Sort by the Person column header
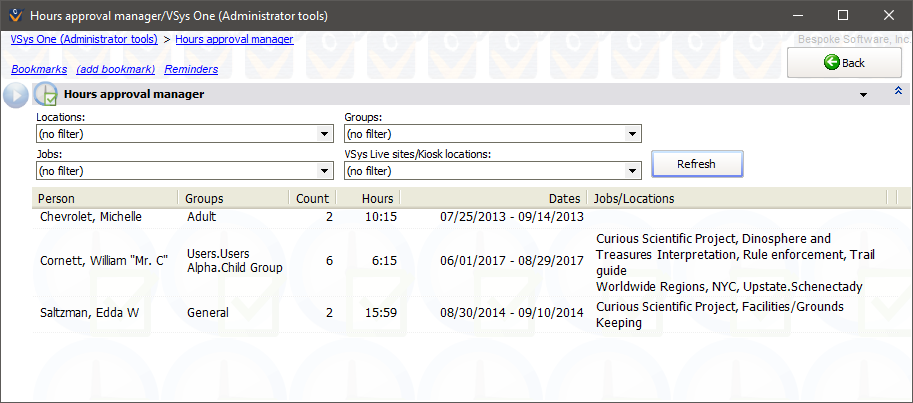The image size is (913, 403). (105, 198)
